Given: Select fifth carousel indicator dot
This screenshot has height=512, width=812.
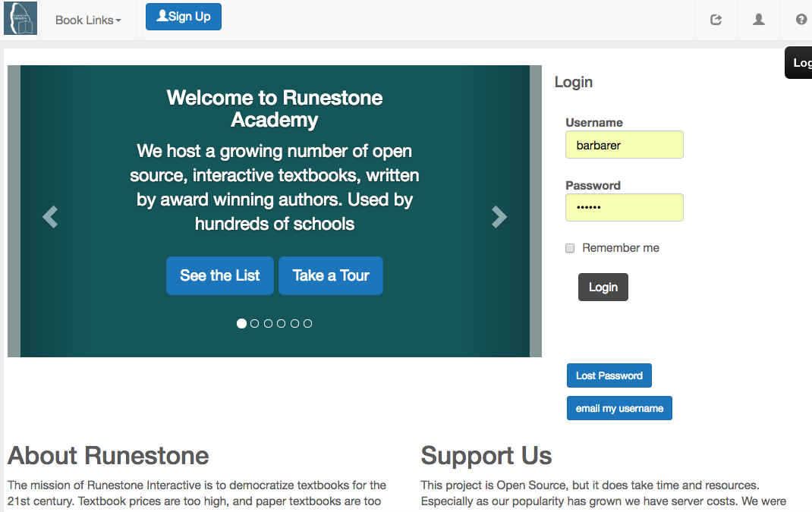Looking at the screenshot, I should click(294, 324).
